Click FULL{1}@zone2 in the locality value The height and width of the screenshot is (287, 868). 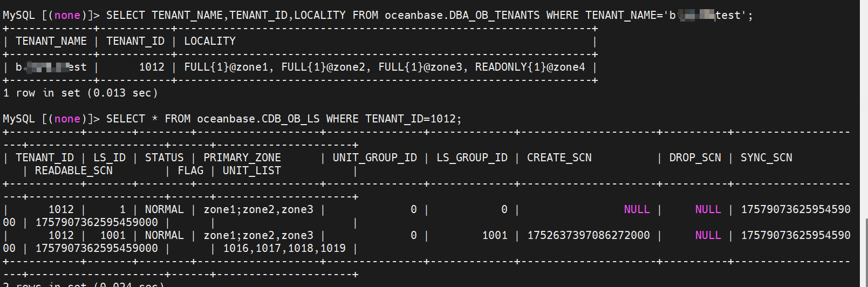323,67
